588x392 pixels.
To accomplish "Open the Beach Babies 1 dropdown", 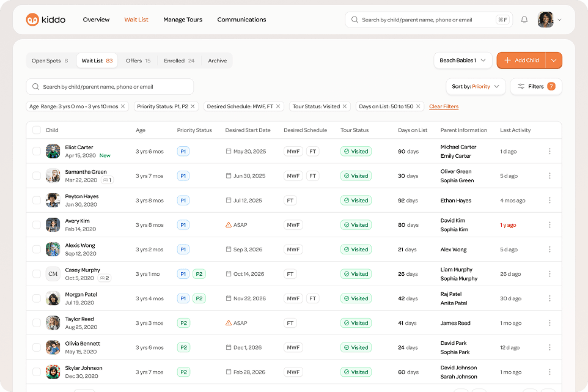I will (x=463, y=61).
